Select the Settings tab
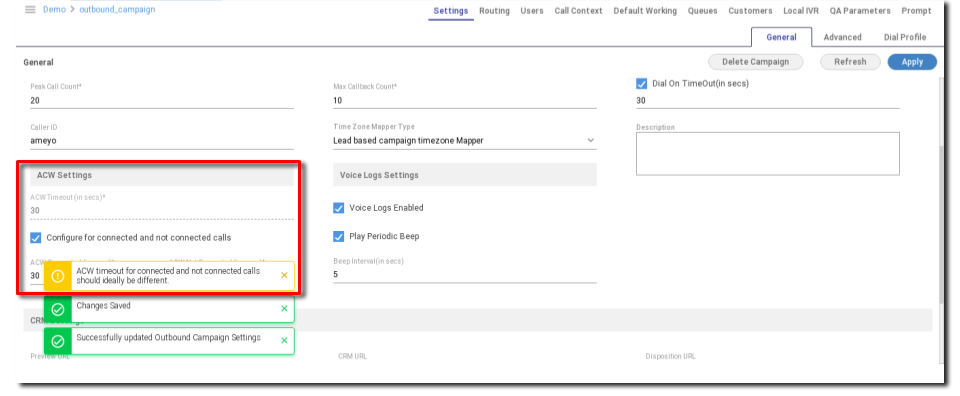Viewport: 960px width, 396px height. point(451,11)
